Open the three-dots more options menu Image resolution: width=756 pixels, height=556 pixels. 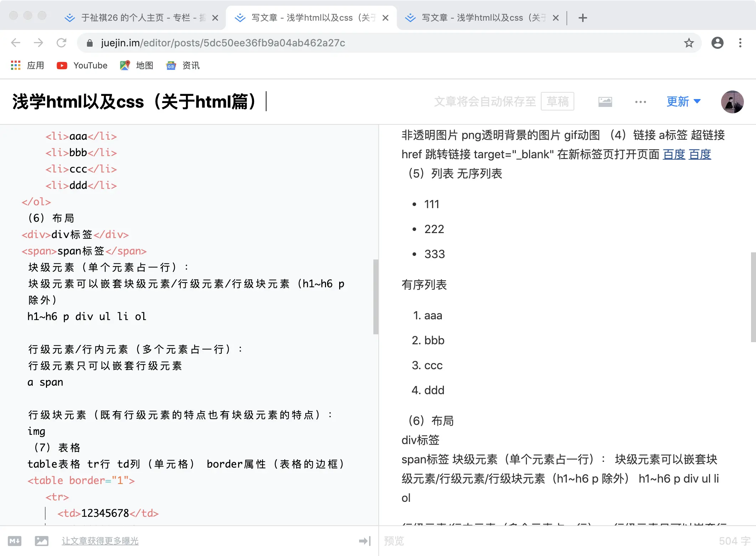640,102
